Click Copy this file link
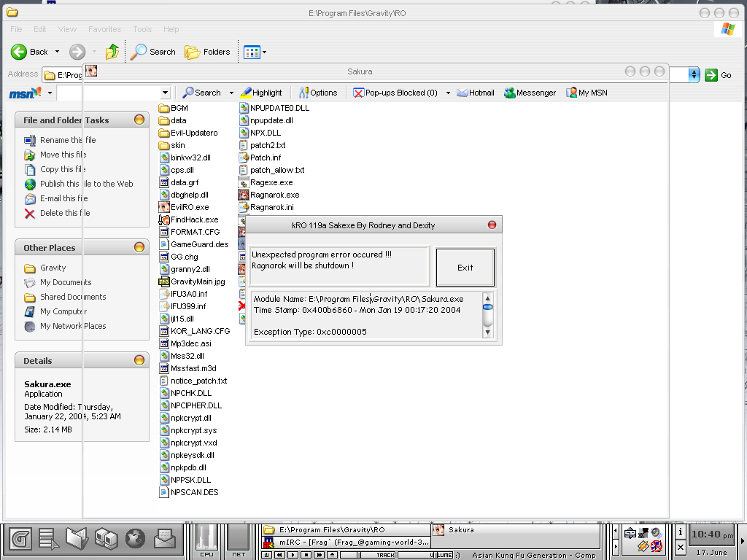Screen dimensions: 747x560 tap(63, 169)
